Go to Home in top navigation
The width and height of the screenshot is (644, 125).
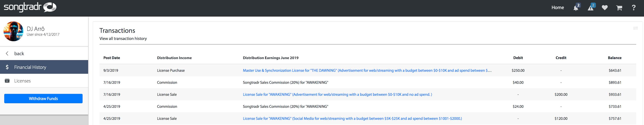tap(557, 7)
